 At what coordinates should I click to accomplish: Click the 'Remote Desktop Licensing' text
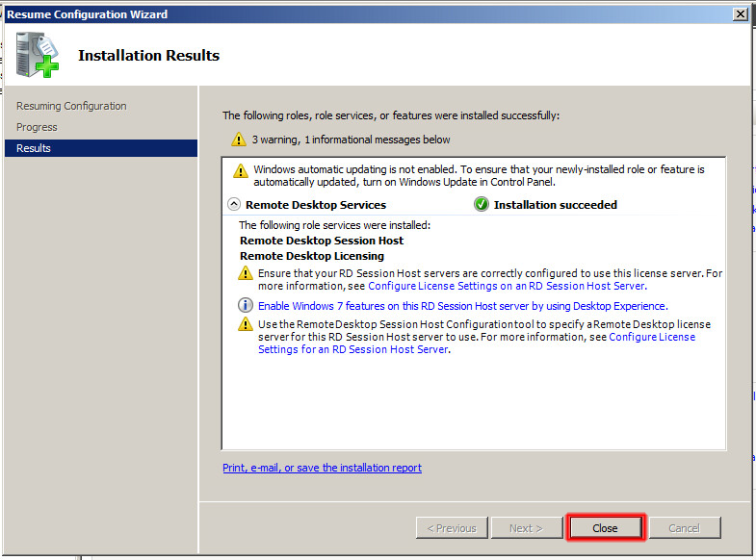(312, 256)
